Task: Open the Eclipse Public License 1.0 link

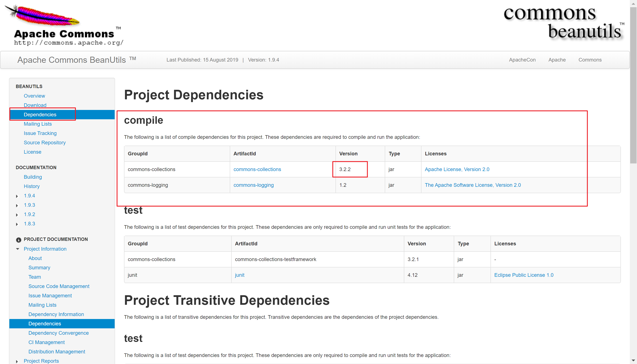Action: click(524, 275)
